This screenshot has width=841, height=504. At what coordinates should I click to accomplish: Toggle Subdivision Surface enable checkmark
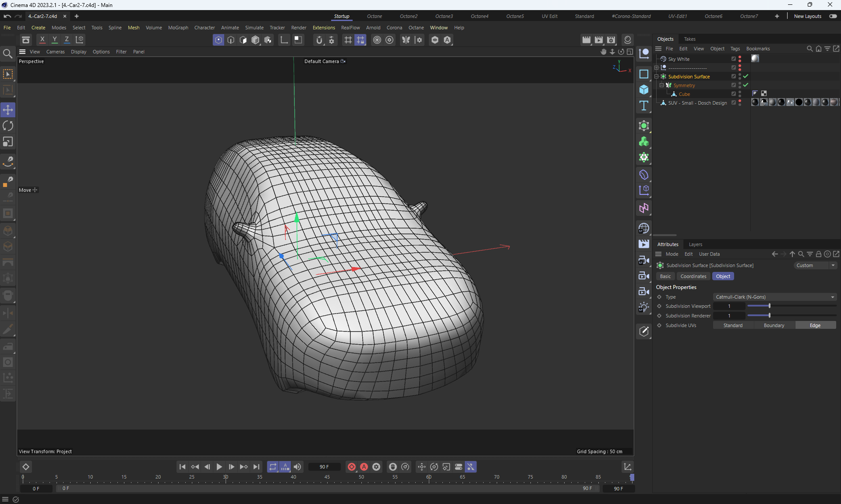(x=746, y=77)
